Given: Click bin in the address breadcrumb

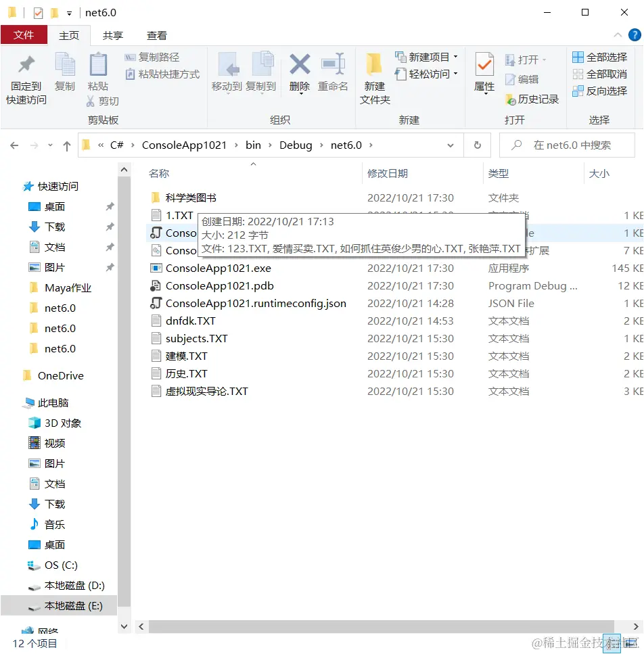Looking at the screenshot, I should 253,145.
